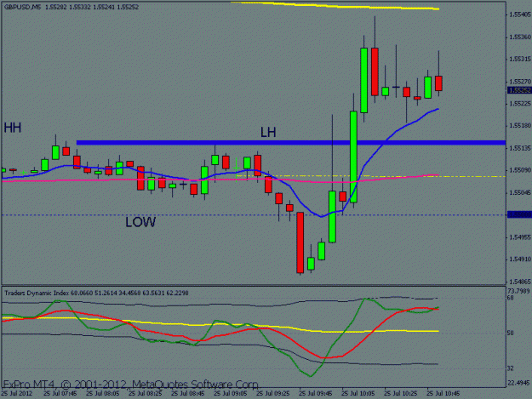The height and width of the screenshot is (399, 532).
Task: Click the 25 Jul 07:45 time label
Action: [60, 394]
